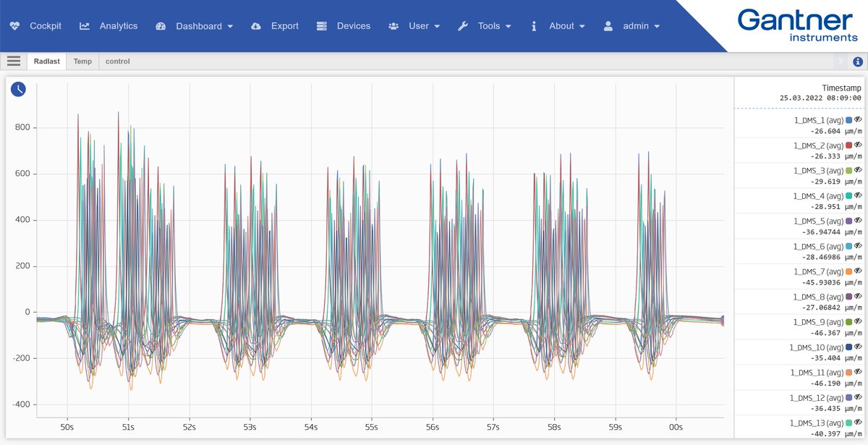This screenshot has height=445, width=868.
Task: Toggle visibility eye of 1_DMS_2
Action: coord(859,145)
